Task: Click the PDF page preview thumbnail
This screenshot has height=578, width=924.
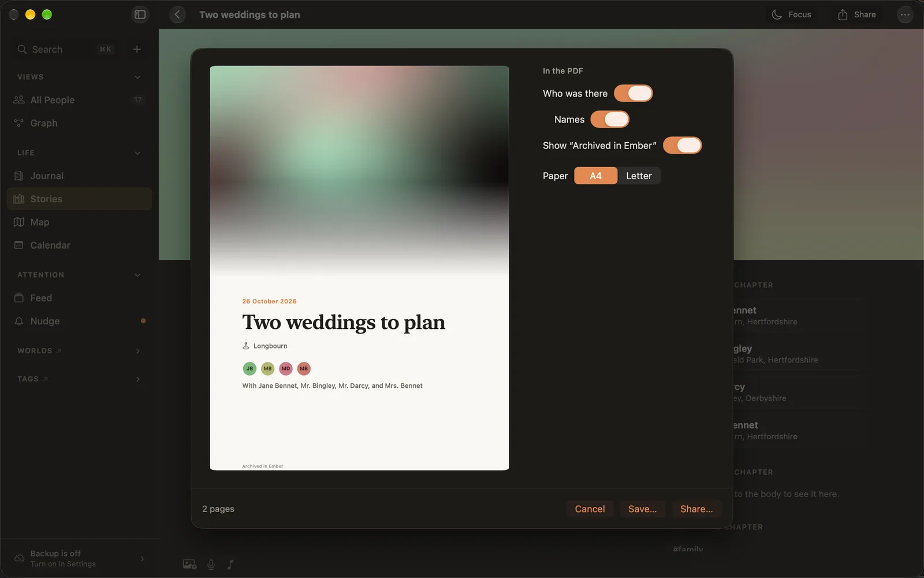Action: point(359,268)
